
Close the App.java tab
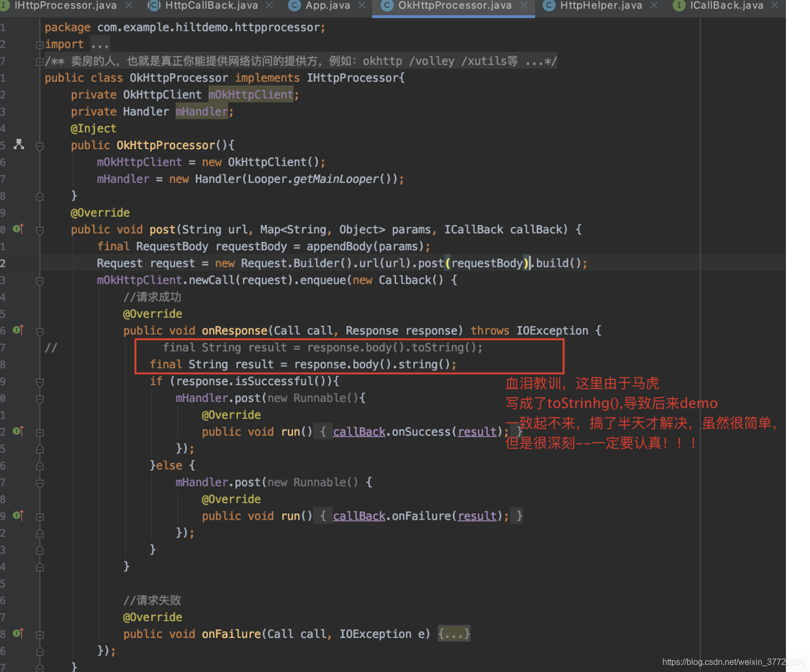tap(362, 5)
